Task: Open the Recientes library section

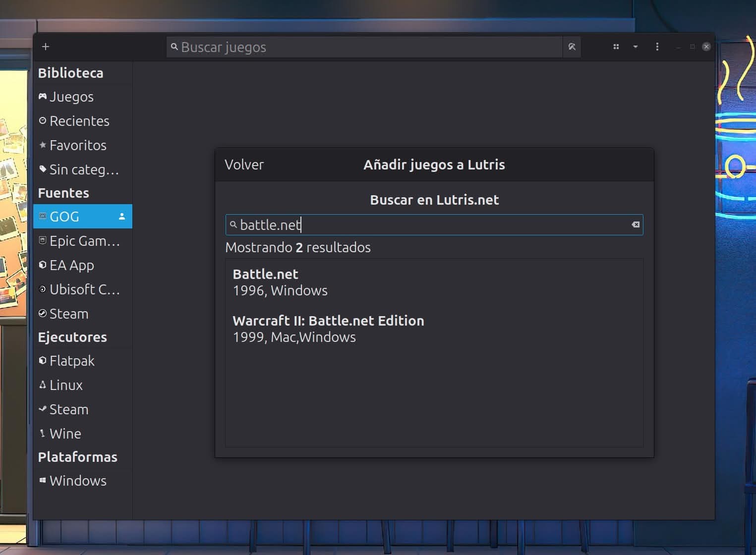Action: [x=79, y=121]
